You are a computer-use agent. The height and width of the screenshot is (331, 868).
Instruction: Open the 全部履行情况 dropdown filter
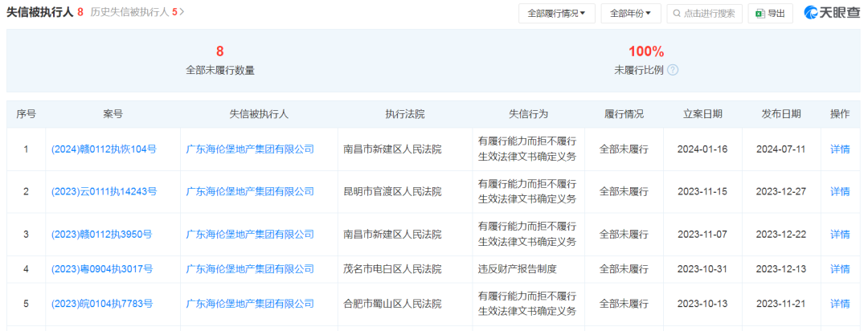tap(557, 14)
